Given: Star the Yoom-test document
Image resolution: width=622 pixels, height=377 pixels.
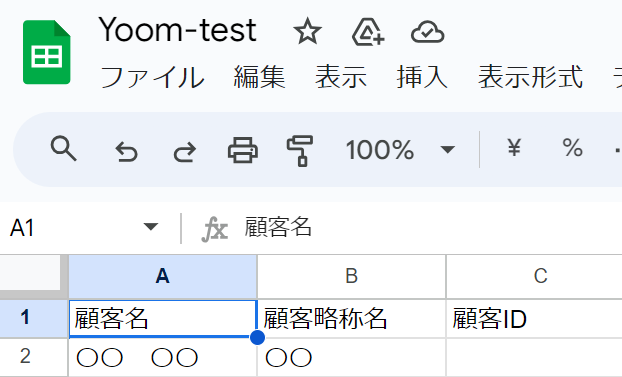Looking at the screenshot, I should 307,33.
